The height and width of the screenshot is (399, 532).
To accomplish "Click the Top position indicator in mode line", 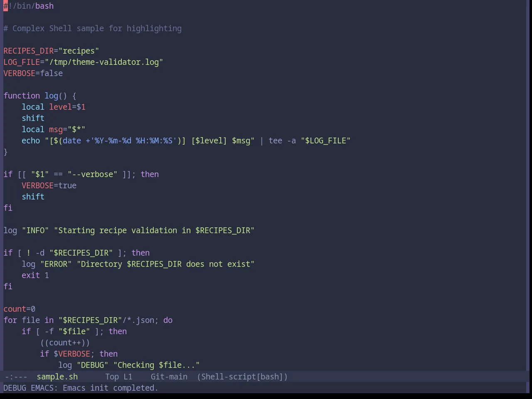I will (x=112, y=377).
